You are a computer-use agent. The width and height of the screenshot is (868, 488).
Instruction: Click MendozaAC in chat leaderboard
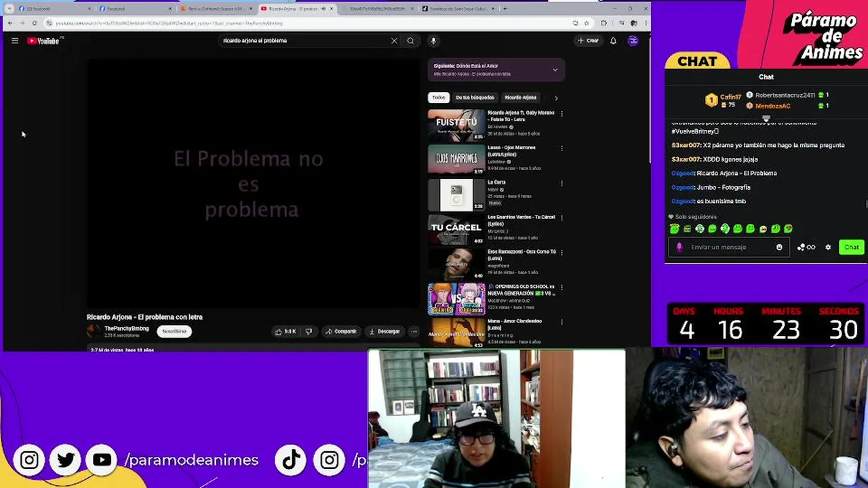772,106
